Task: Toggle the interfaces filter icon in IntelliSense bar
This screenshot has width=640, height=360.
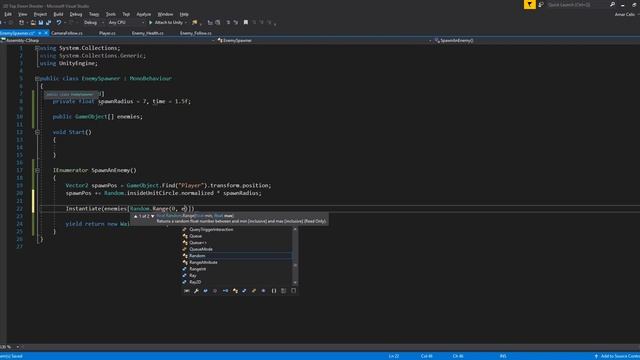Action: [225, 291]
